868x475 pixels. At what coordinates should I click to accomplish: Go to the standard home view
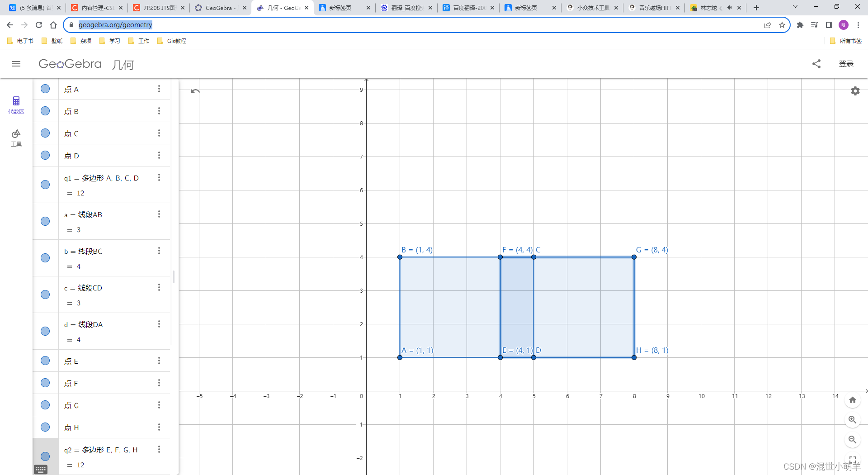click(853, 400)
